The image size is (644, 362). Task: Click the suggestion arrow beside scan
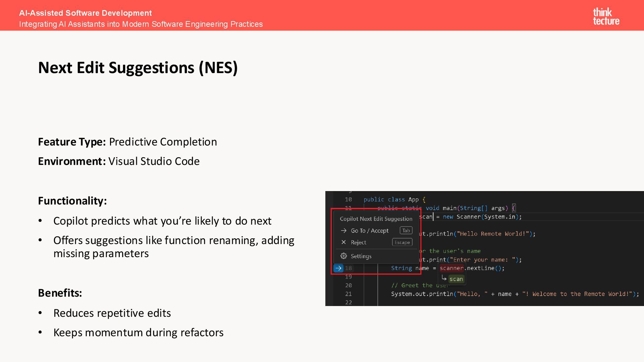444,278
